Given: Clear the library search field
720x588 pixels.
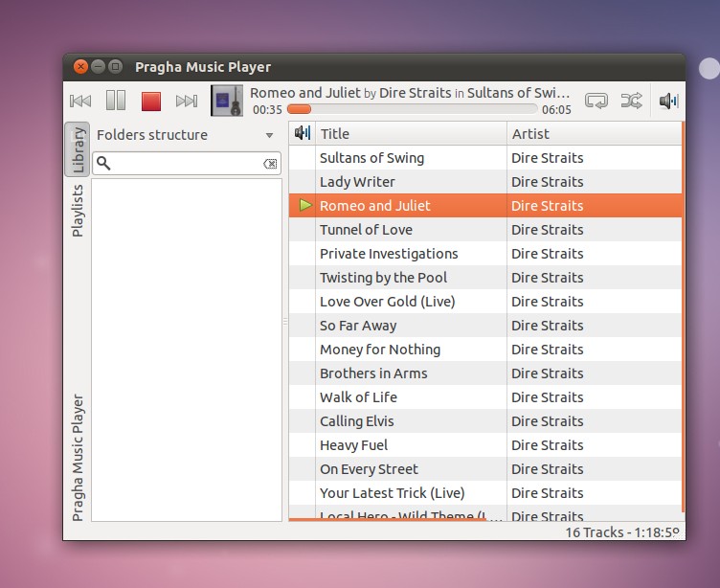Looking at the screenshot, I should pyautogui.click(x=270, y=164).
